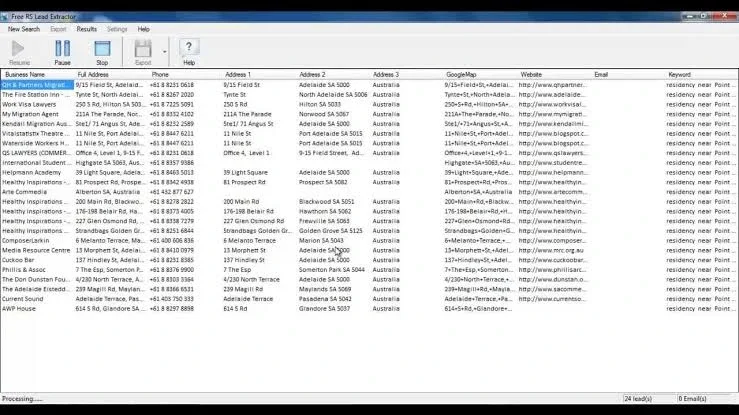
Task: Open the Results menu
Action: click(x=87, y=29)
